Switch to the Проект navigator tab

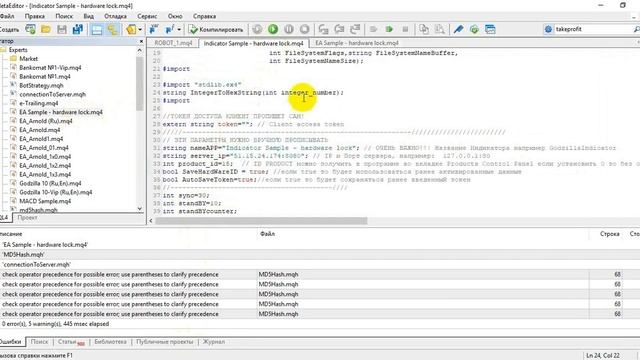(27, 218)
